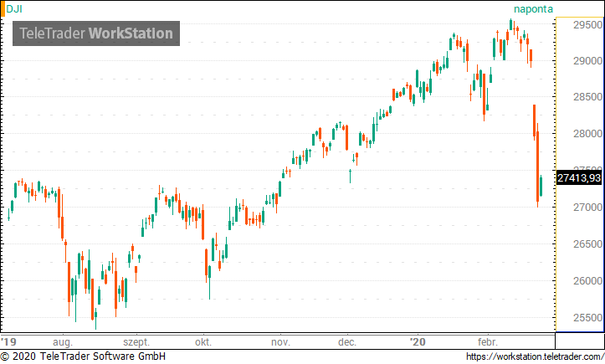Open the workstation.teletrader.com link

536,356
